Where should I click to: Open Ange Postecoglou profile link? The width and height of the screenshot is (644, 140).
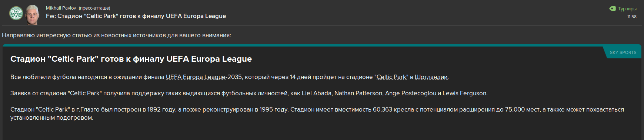coord(411,93)
